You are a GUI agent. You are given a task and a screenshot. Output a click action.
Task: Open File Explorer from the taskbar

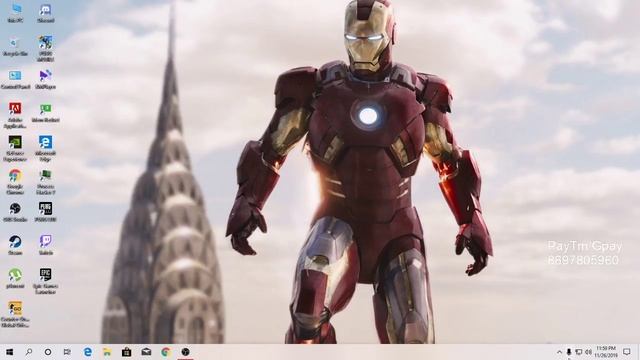point(107,352)
